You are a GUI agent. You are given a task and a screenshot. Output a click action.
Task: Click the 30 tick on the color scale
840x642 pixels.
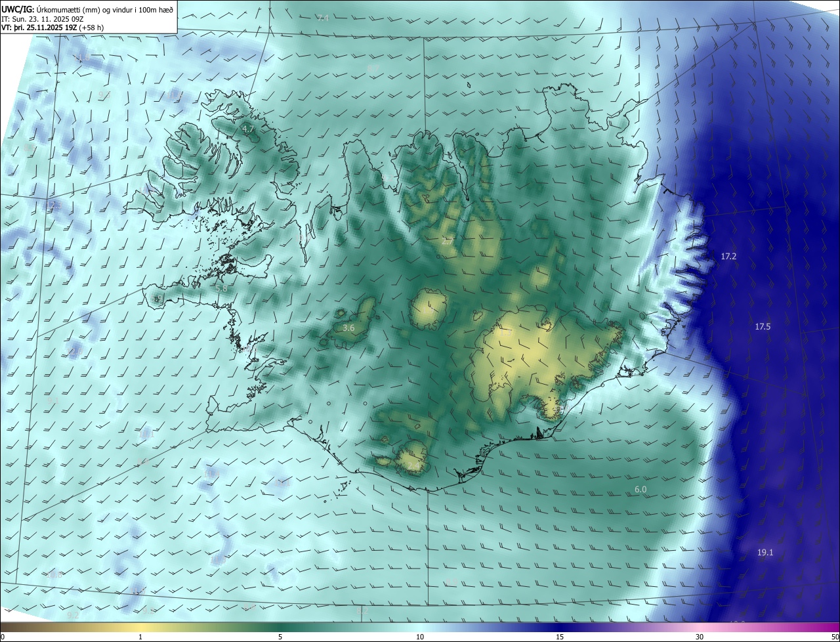700,637
